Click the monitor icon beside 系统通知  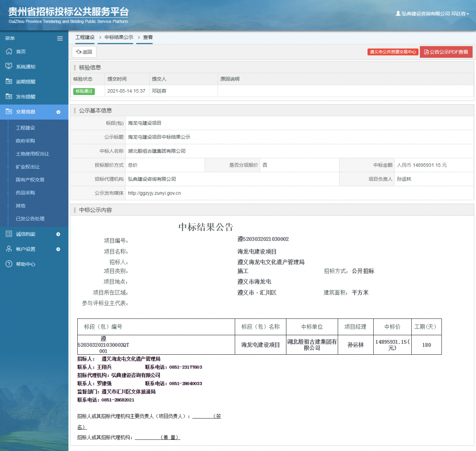point(9,66)
